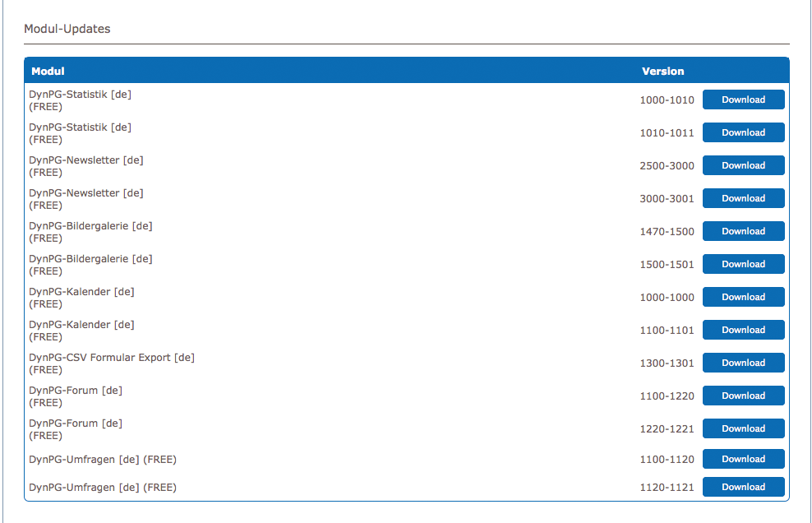
Task: Download DynPG-Forum update 1220-1221
Action: click(x=743, y=428)
